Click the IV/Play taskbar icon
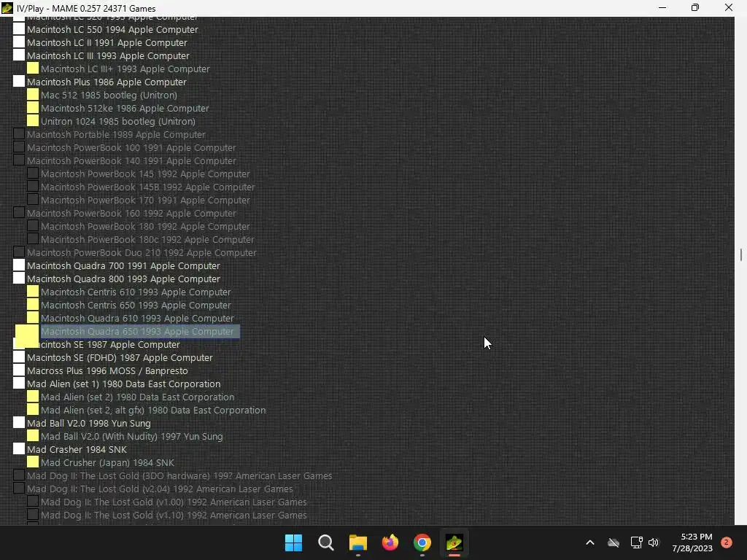The height and width of the screenshot is (560, 747). click(x=454, y=542)
